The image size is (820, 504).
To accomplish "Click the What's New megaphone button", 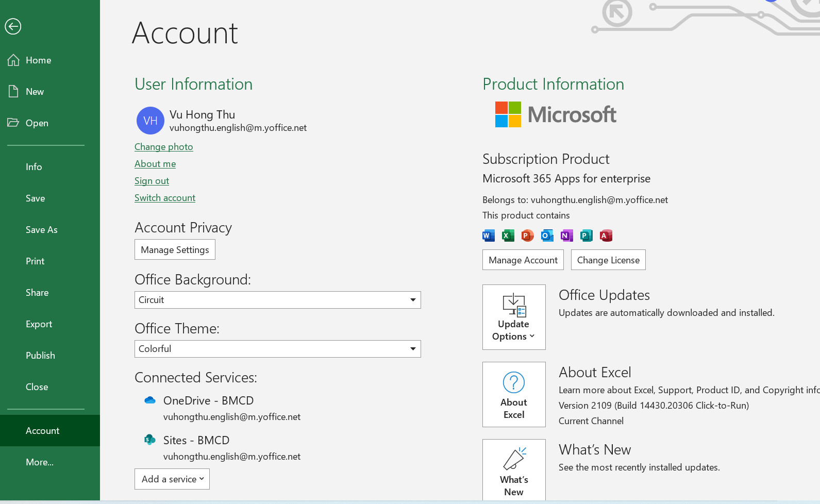I will click(514, 470).
